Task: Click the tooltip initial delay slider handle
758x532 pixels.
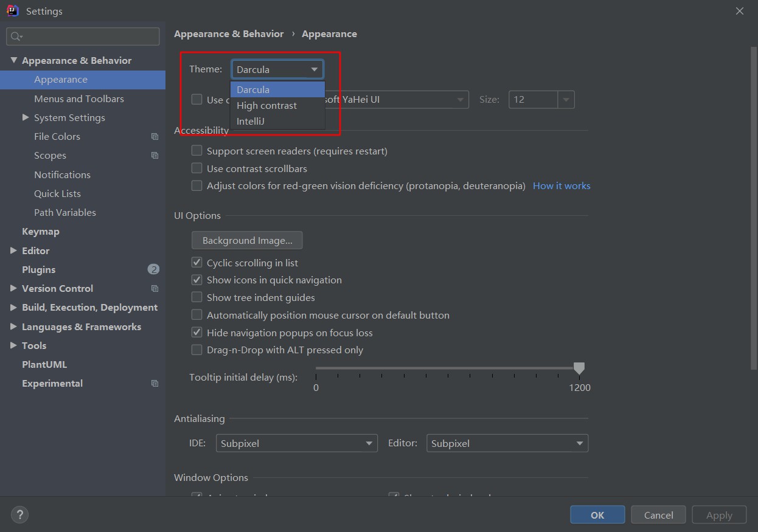Action: [579, 368]
